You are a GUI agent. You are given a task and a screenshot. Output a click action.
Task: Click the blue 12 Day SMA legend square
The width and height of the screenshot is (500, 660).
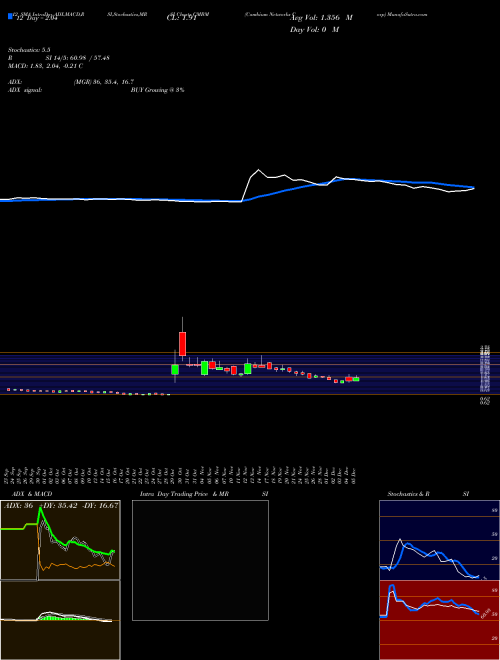[10, 16]
